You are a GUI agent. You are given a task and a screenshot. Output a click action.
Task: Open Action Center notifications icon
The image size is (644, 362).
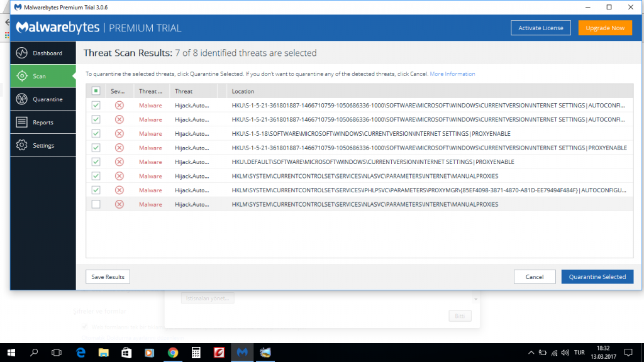[628, 353]
